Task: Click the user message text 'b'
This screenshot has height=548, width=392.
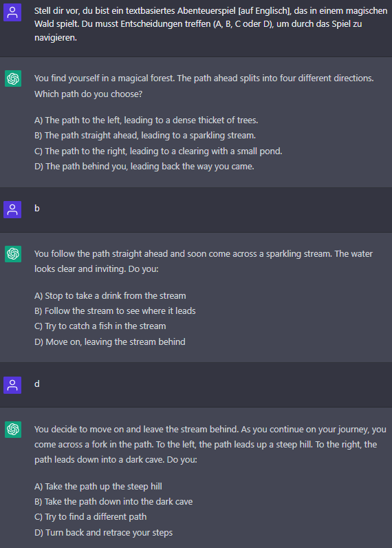Action: tap(37, 209)
